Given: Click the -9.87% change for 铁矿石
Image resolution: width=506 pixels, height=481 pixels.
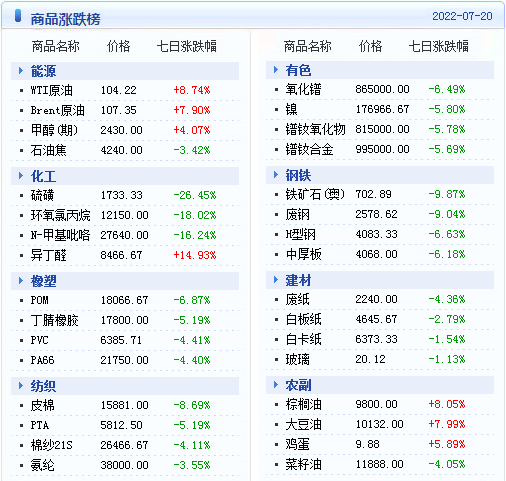Looking at the screenshot, I should pos(447,194).
